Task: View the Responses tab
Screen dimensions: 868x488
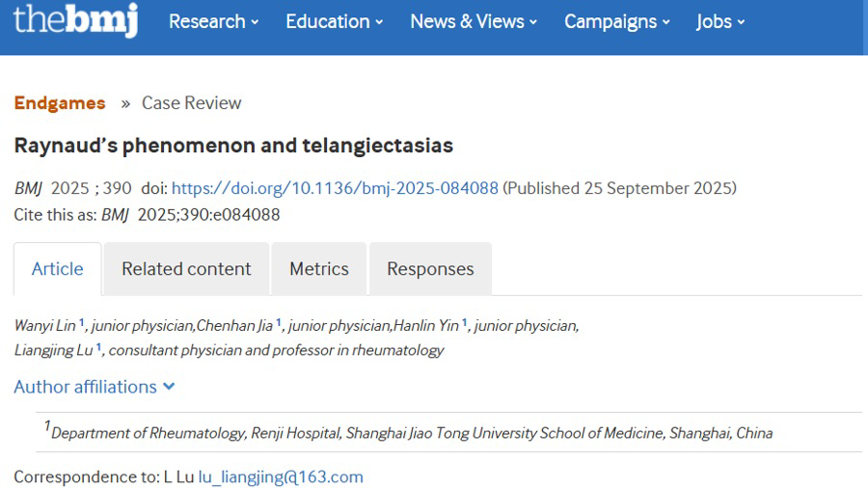Action: (430, 269)
